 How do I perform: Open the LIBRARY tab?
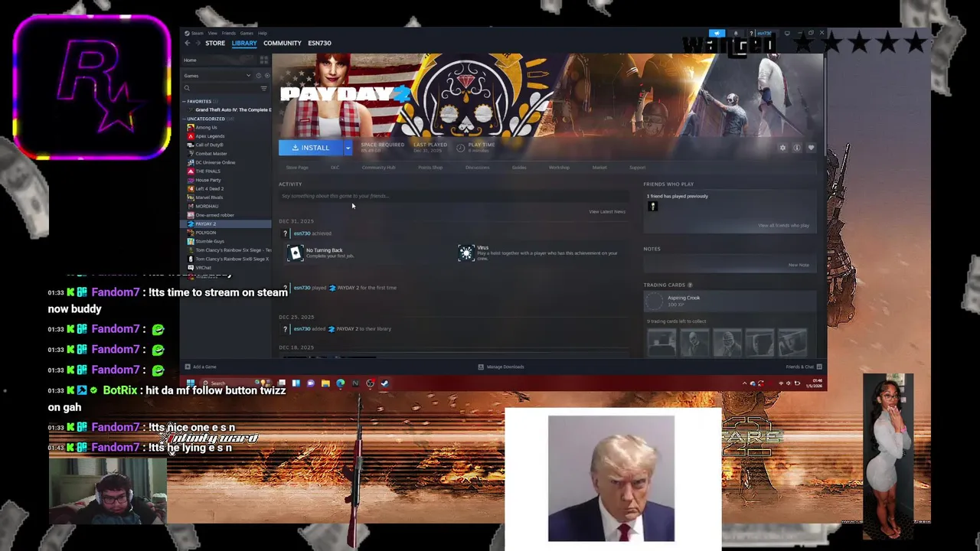[244, 43]
